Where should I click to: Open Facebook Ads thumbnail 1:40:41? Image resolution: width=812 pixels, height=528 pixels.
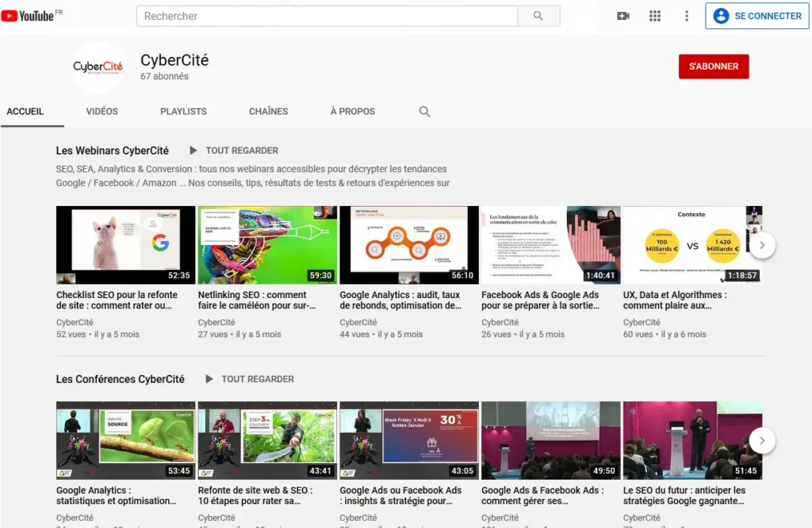551,245
